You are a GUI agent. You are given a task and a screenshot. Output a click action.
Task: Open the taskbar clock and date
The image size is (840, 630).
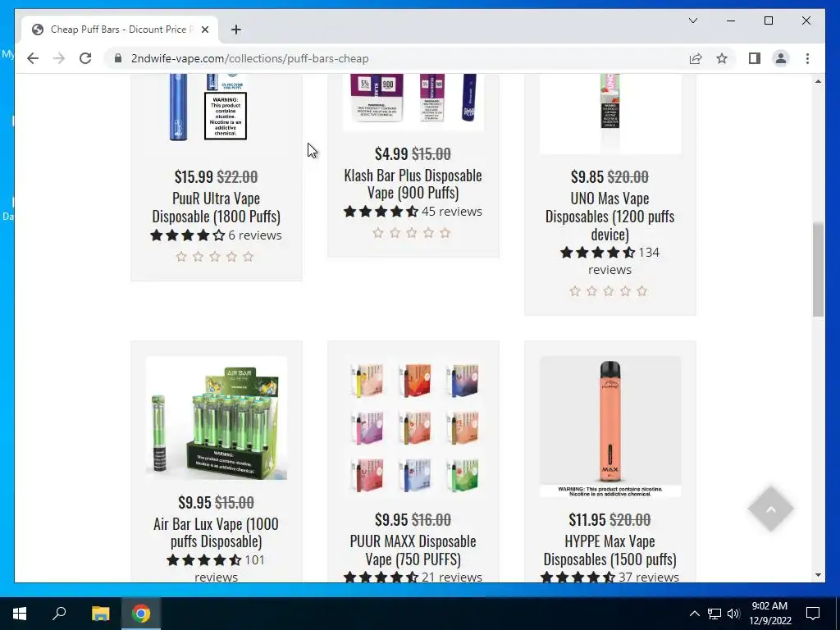[x=770, y=614]
